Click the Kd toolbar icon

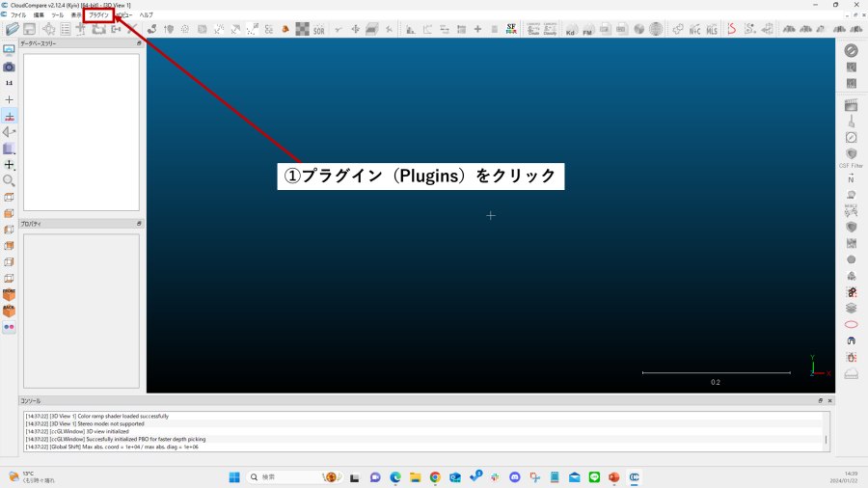point(571,29)
